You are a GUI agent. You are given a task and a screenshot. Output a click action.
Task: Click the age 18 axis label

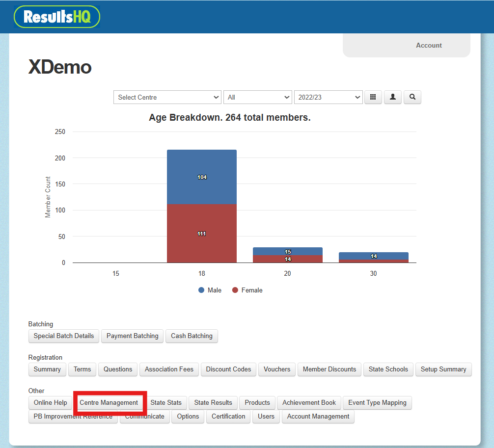(x=202, y=273)
